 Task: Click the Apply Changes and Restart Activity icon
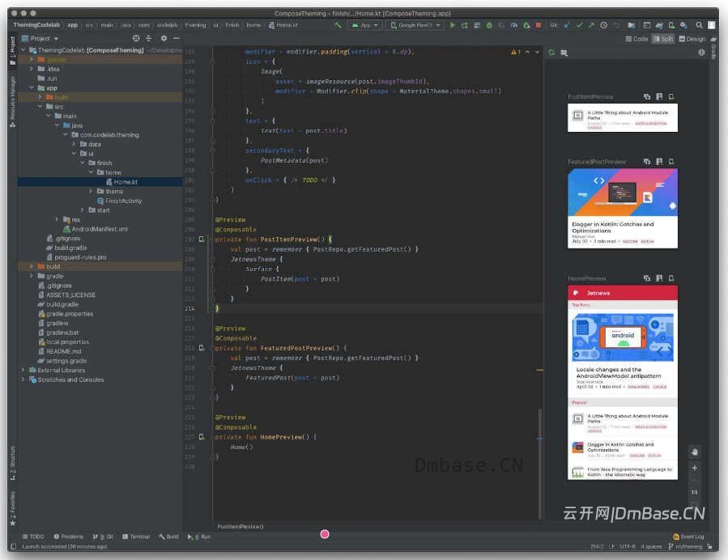[x=464, y=25]
